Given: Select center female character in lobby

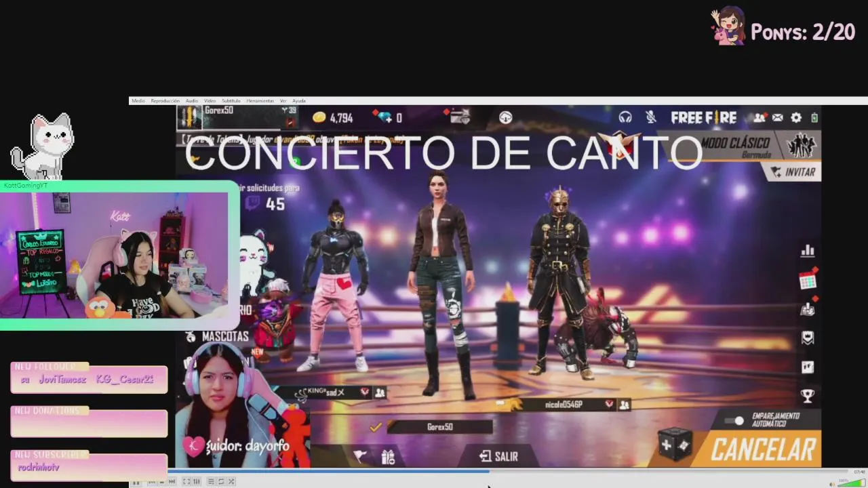Looking at the screenshot, I should (441, 285).
